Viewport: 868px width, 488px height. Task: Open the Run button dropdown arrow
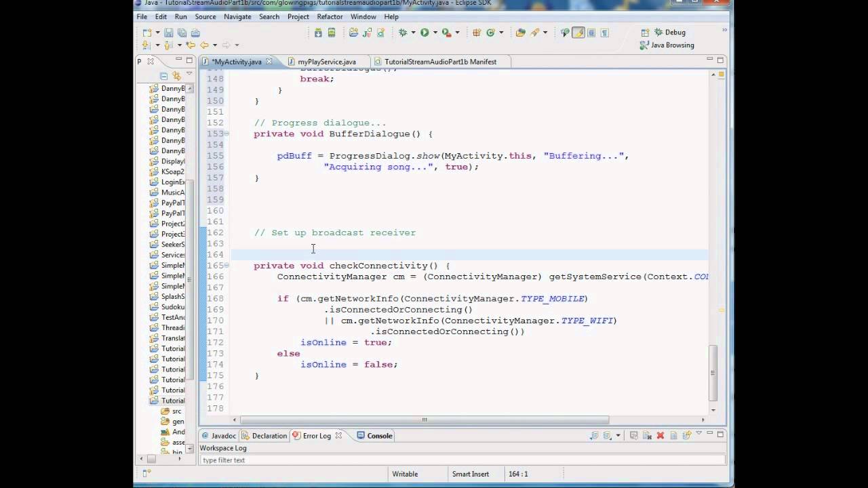pos(435,33)
